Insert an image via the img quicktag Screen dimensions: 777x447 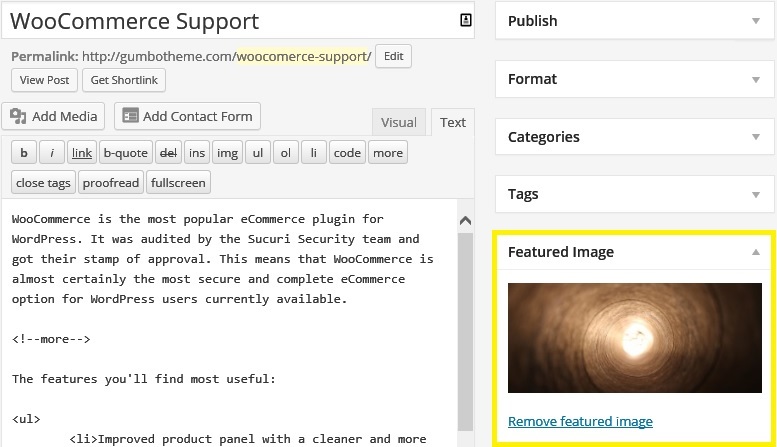point(227,153)
